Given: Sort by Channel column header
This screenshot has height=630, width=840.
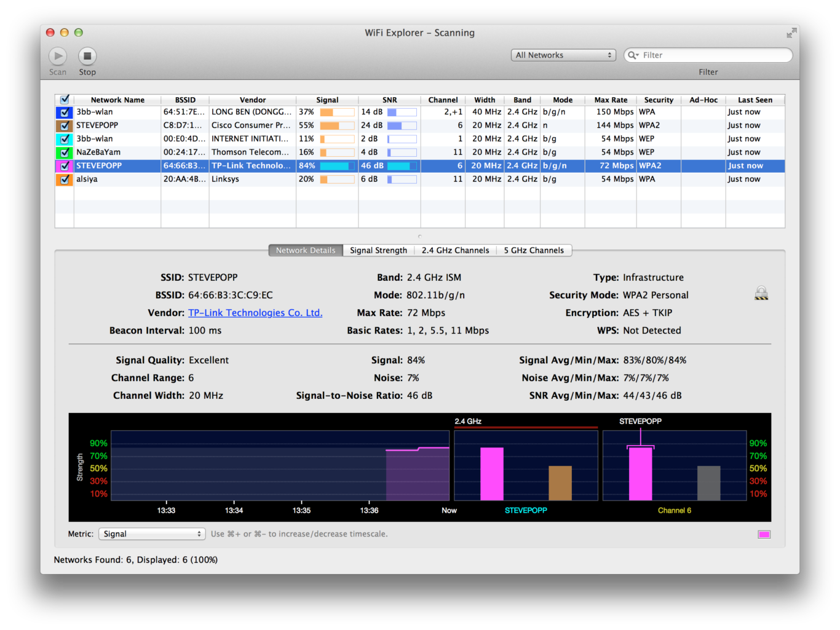Looking at the screenshot, I should click(443, 100).
